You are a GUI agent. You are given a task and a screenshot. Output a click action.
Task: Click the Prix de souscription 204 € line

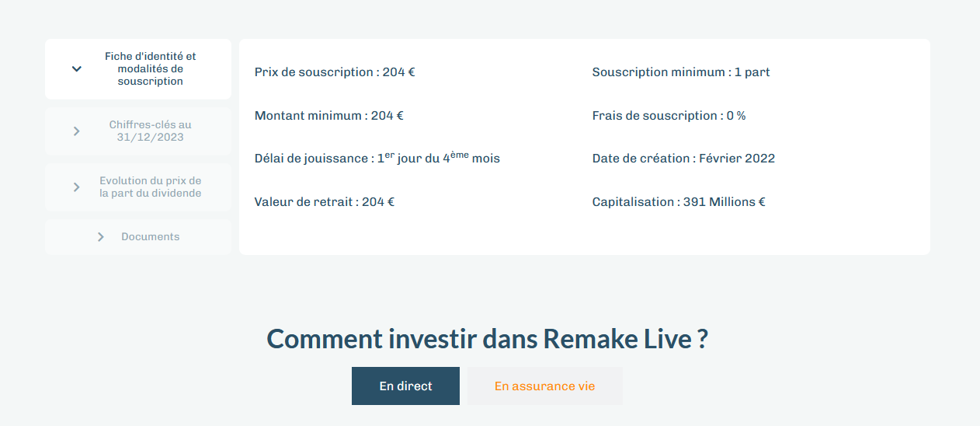pos(335,72)
